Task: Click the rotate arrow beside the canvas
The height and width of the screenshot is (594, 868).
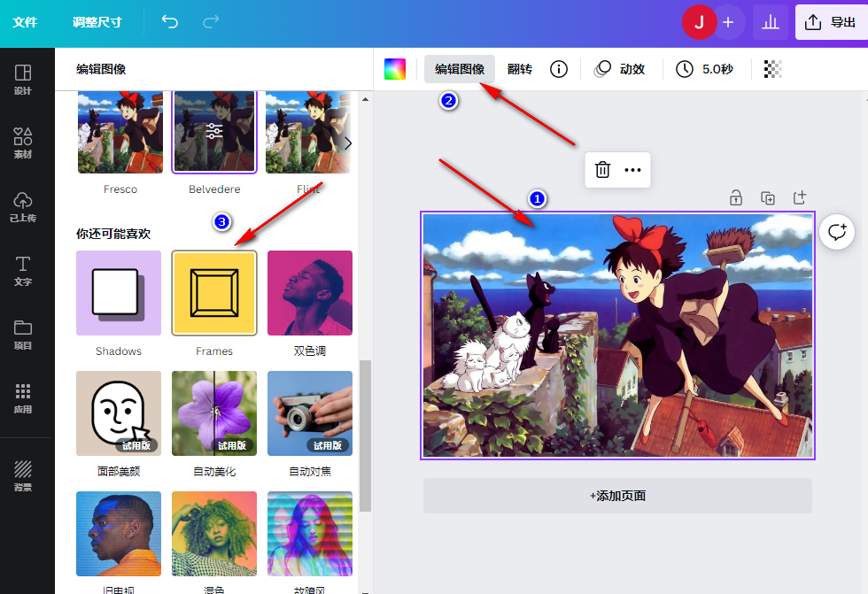Action: point(837,232)
